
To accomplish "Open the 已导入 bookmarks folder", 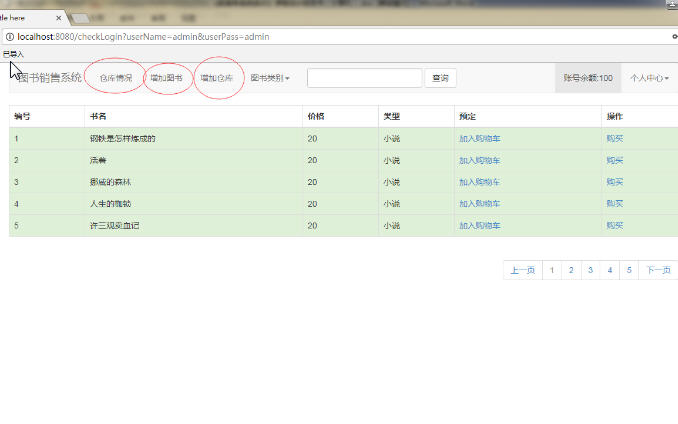I will point(13,54).
